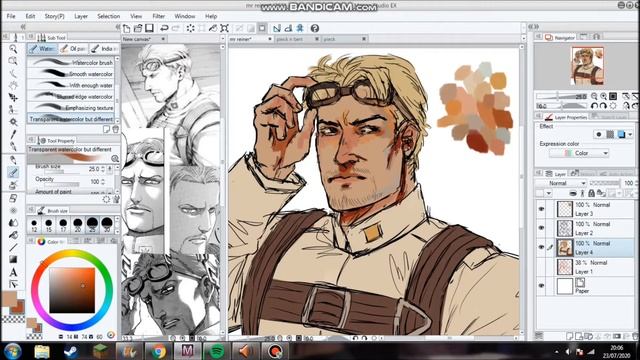
Task: Open canvas tab list dropdown arrow
Action: point(523,39)
